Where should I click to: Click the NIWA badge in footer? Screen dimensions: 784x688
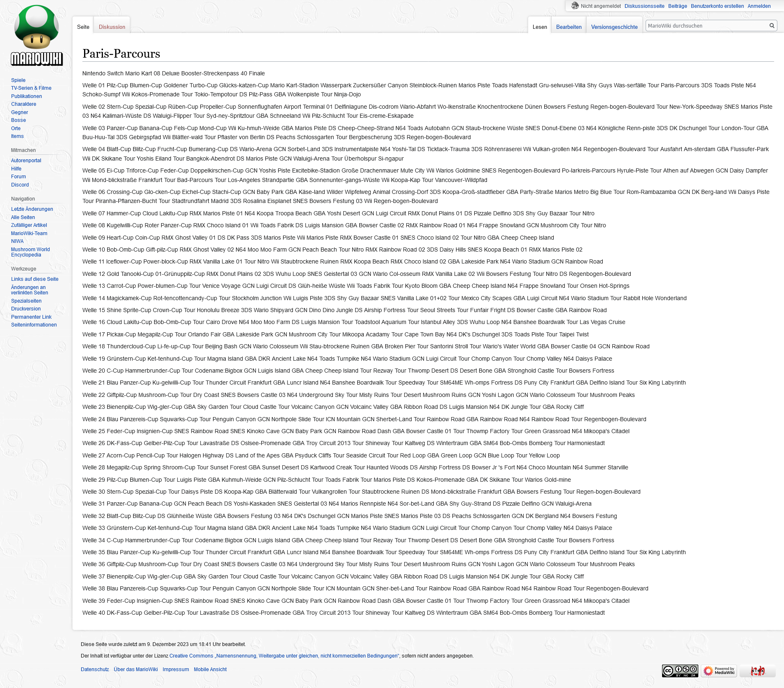point(757,671)
